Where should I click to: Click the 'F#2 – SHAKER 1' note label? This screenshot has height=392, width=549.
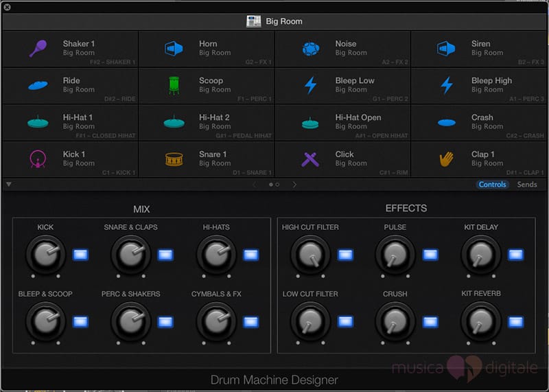(x=113, y=62)
